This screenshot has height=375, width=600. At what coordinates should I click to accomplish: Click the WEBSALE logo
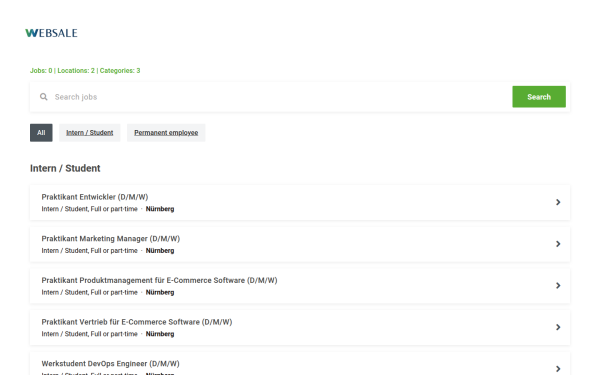pos(51,33)
